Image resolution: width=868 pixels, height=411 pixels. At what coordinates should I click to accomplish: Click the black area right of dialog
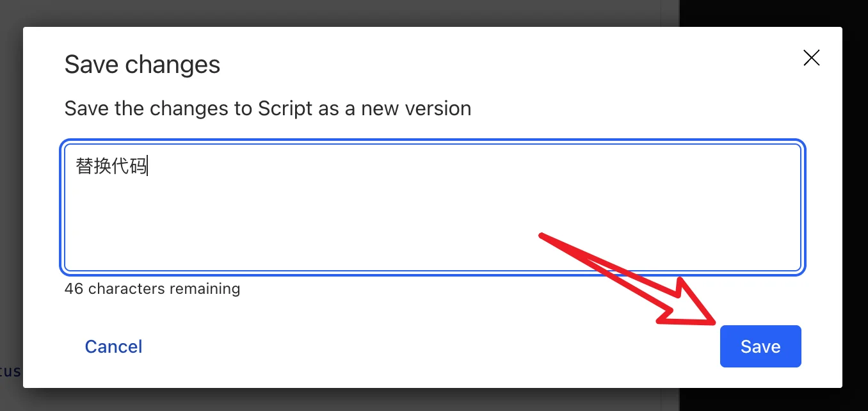pos(855,192)
